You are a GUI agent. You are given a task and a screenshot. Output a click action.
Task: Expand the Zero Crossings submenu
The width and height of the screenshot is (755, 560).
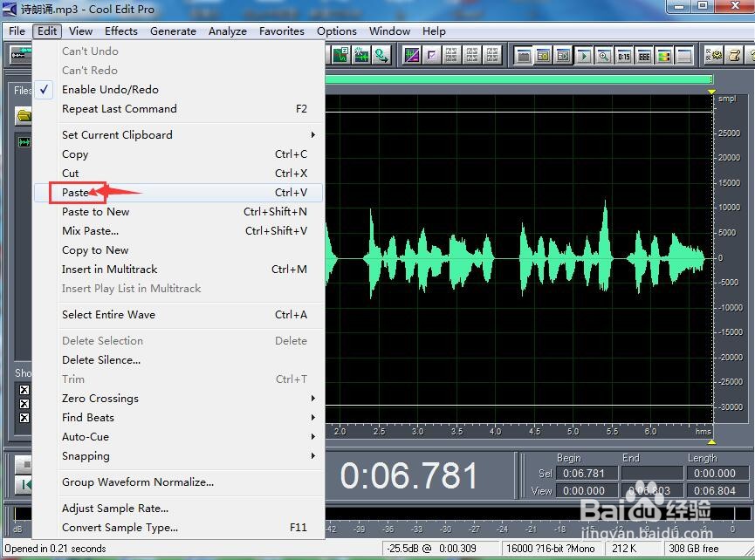(178, 399)
